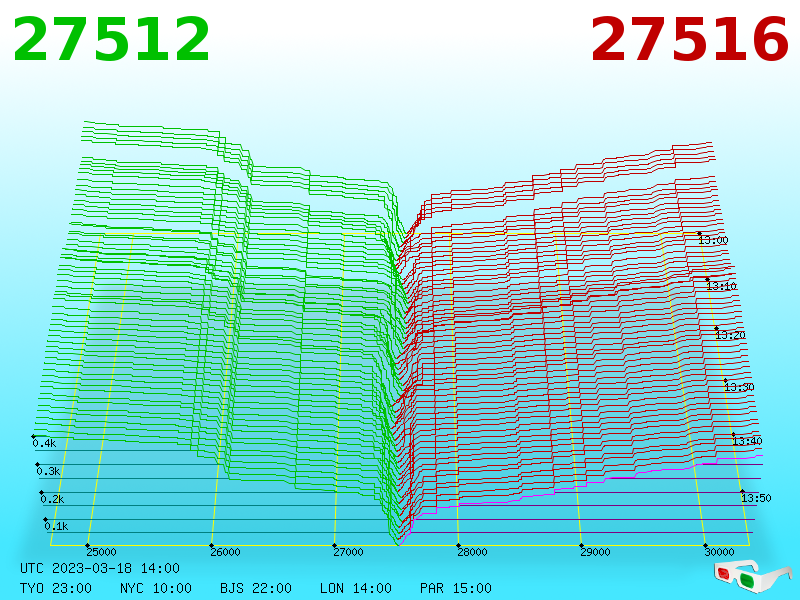800x600 pixels.
Task: Click the BJS 22:00 time label
Action: (x=256, y=588)
